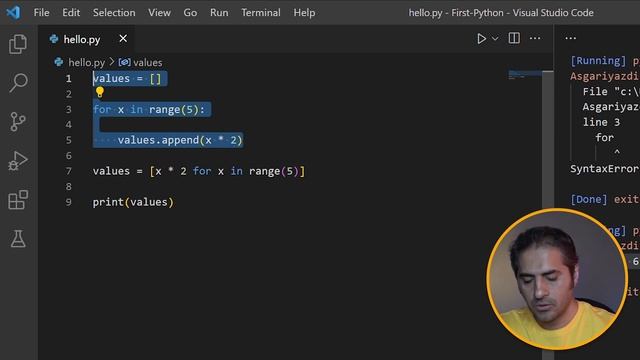Click the 'print(values)' line
The width and height of the screenshot is (640, 360).
[x=133, y=202]
